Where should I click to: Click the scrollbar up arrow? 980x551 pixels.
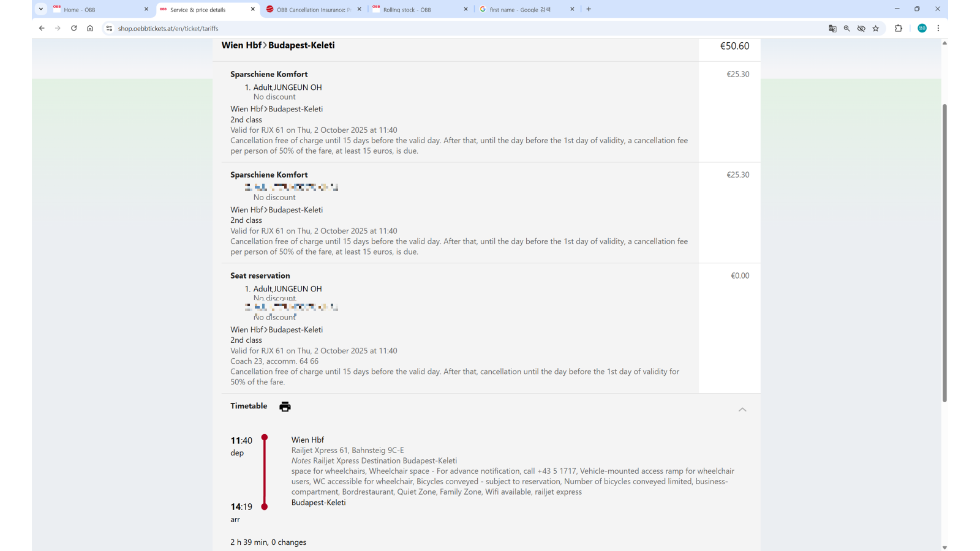click(x=944, y=43)
